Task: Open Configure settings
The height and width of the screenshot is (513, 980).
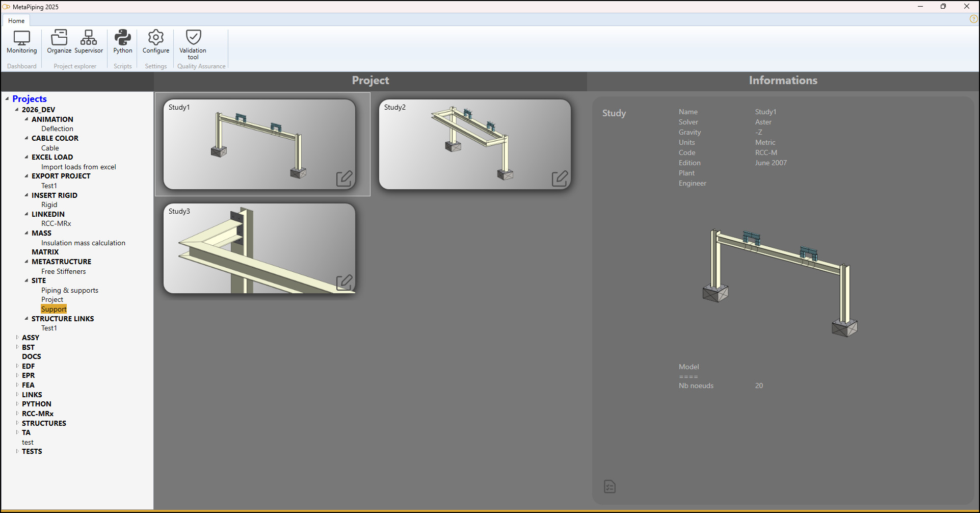Action: tap(155, 42)
